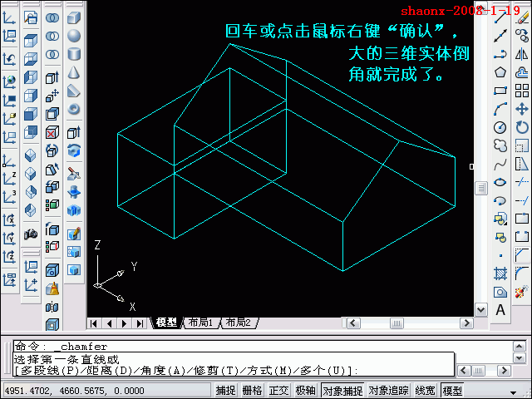Click the command line prompt input area

(234, 365)
